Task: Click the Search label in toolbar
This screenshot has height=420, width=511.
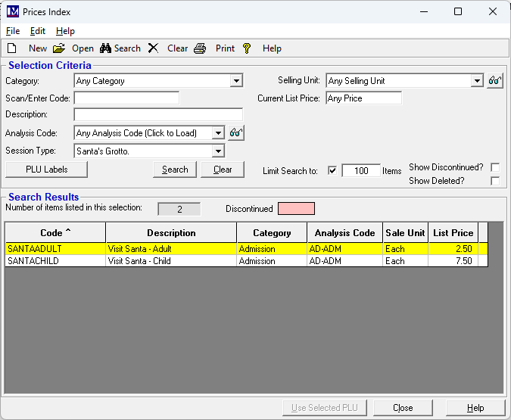Action: 127,48
